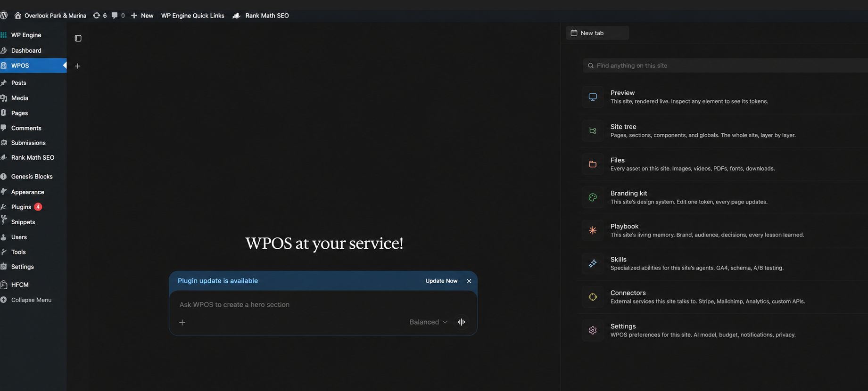Click the Collapse Menu arrow icon
This screenshot has height=391, width=868.
(x=4, y=300)
